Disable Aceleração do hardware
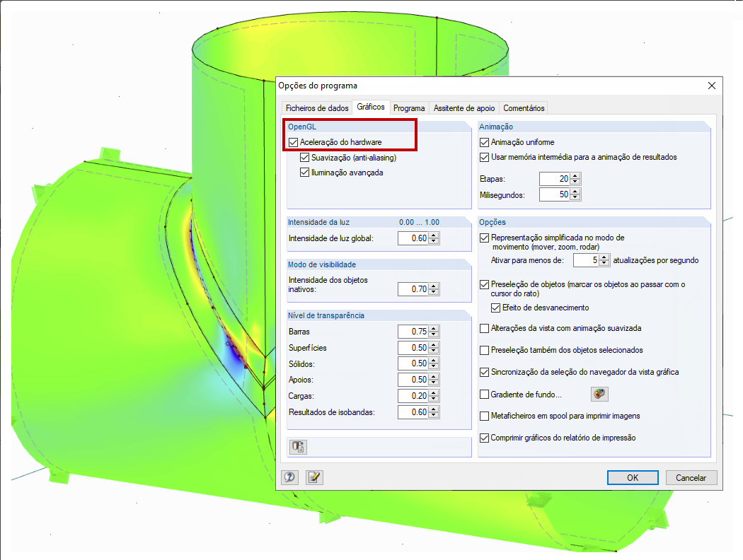Screen dimensions: 743x560 click(295, 141)
